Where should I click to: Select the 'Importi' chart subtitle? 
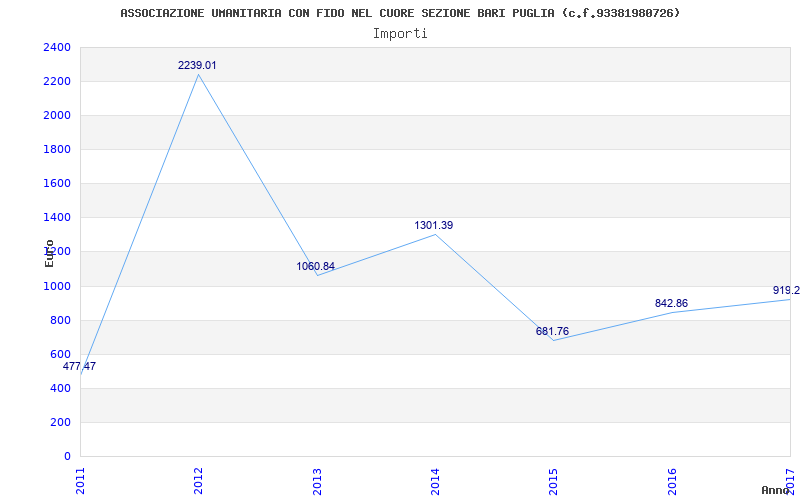400,34
